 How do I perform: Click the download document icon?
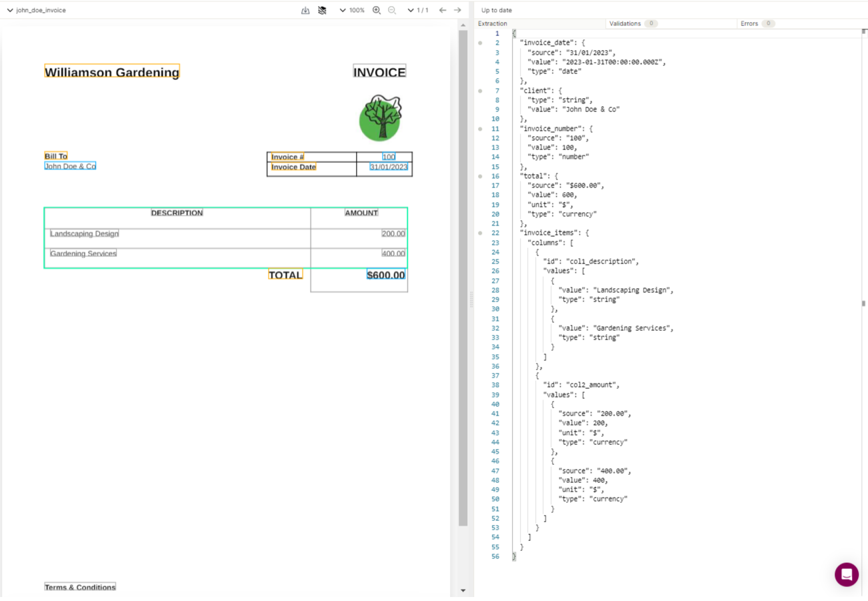pos(305,10)
